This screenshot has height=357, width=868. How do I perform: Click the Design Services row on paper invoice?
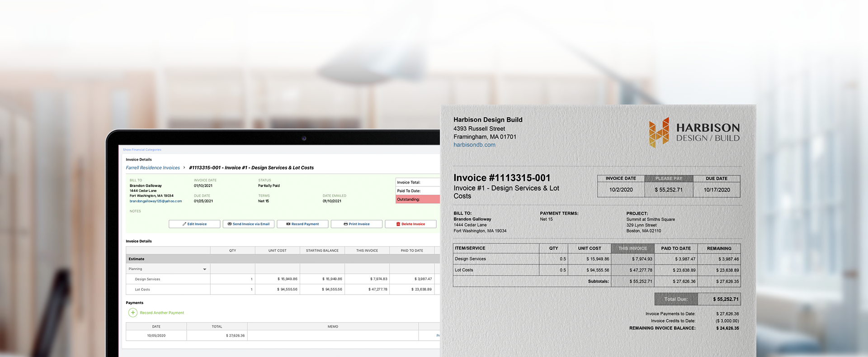point(597,259)
